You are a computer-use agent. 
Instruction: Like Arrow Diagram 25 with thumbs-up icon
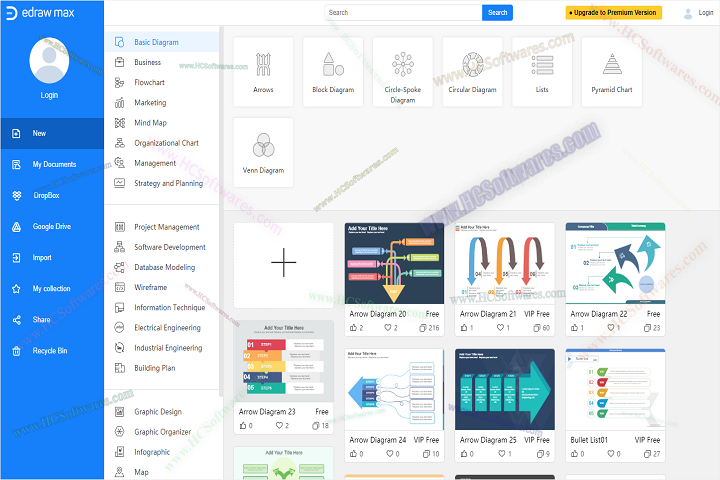point(464,454)
